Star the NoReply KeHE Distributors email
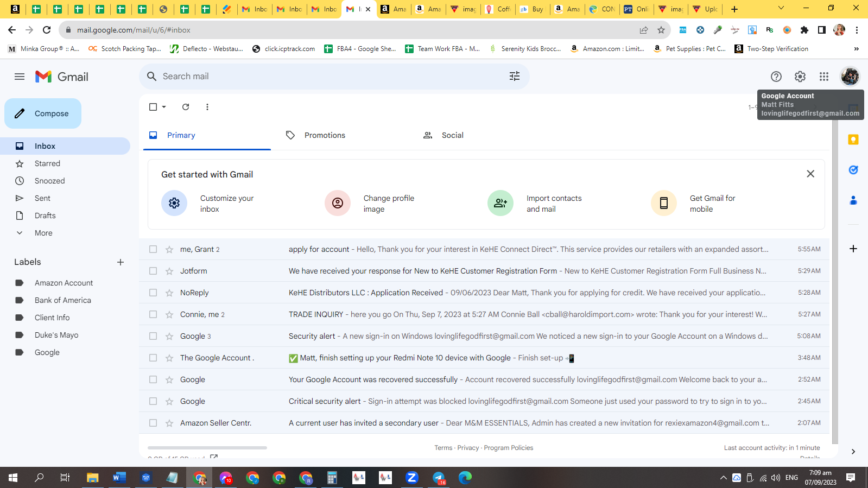This screenshot has width=868, height=488. 169,293
